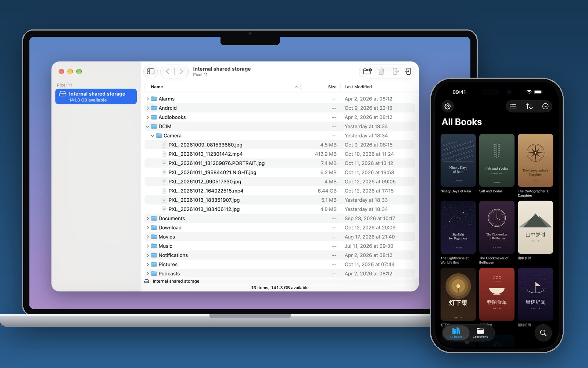This screenshot has width=588, height=368.
Task: Select file PXL_20261013_183406112.jpg
Action: pos(280,209)
